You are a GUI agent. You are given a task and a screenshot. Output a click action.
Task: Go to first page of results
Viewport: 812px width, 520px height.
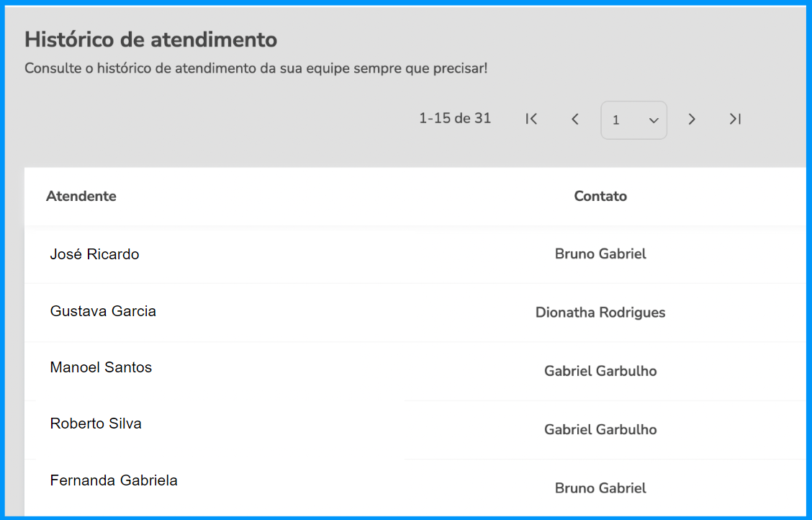point(531,119)
